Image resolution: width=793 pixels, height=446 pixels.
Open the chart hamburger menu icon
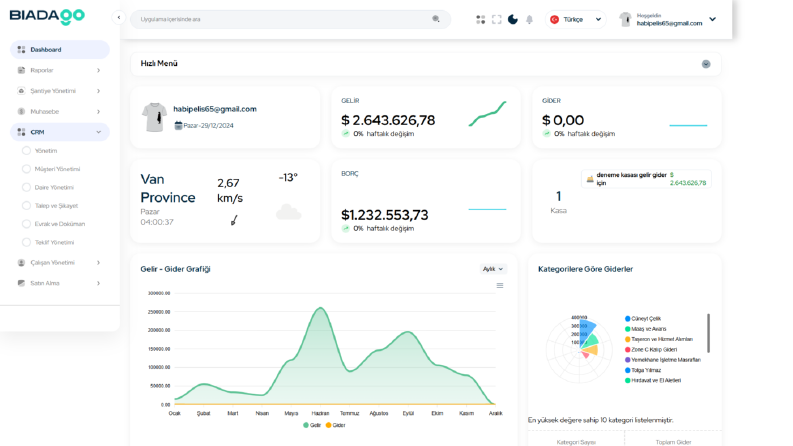coord(500,286)
